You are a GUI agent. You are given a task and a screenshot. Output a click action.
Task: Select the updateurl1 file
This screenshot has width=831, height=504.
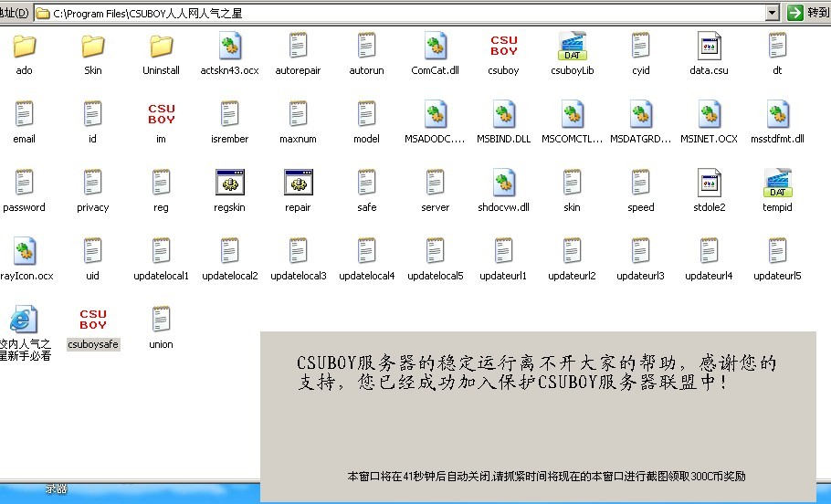(503, 251)
